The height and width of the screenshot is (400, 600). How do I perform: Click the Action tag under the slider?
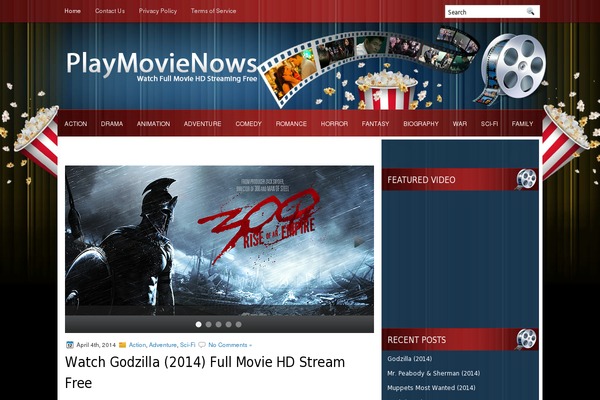(137, 345)
